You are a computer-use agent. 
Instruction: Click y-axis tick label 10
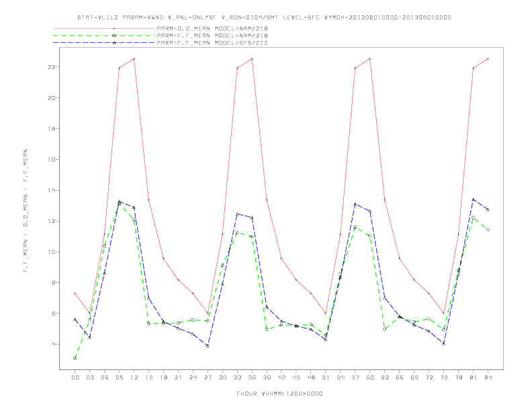[x=52, y=253]
